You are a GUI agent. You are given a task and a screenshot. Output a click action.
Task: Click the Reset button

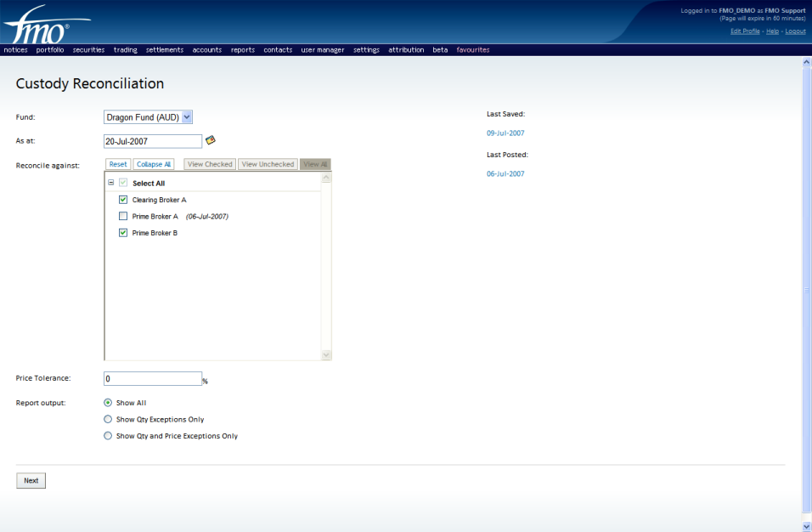click(118, 164)
